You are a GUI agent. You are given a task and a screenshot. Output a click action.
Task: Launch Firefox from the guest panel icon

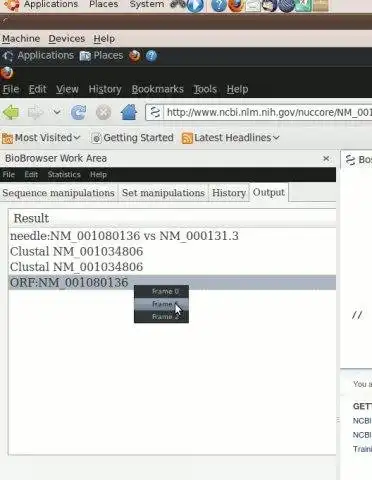135,56
